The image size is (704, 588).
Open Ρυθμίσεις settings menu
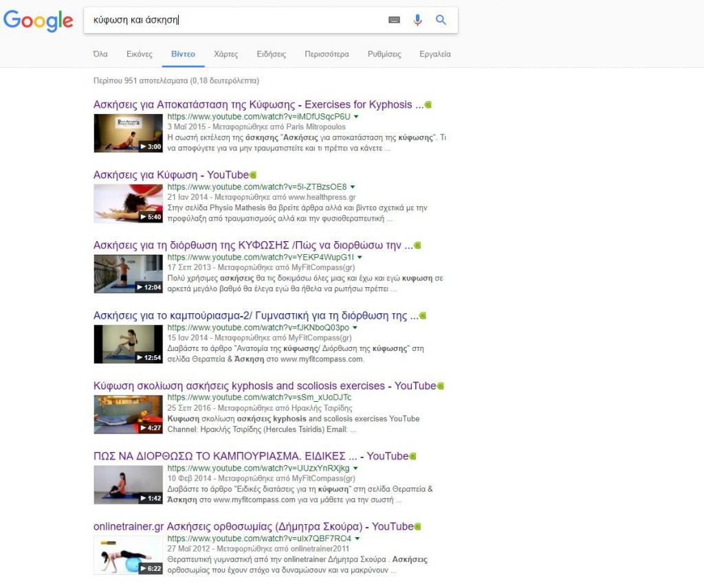[x=384, y=54]
